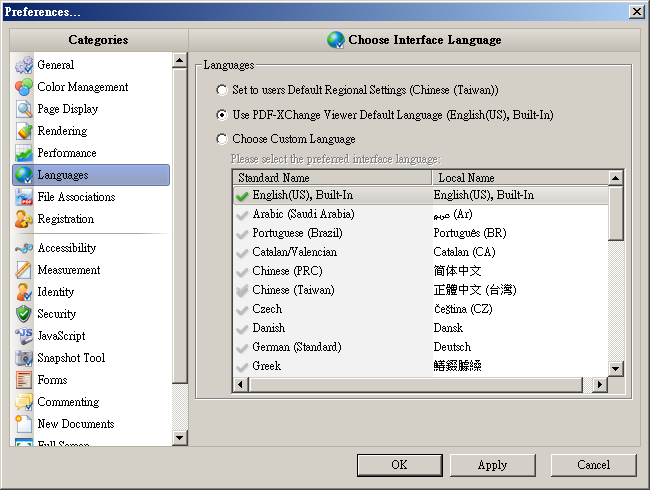Click the Languages globe icon in categories

(x=24, y=175)
